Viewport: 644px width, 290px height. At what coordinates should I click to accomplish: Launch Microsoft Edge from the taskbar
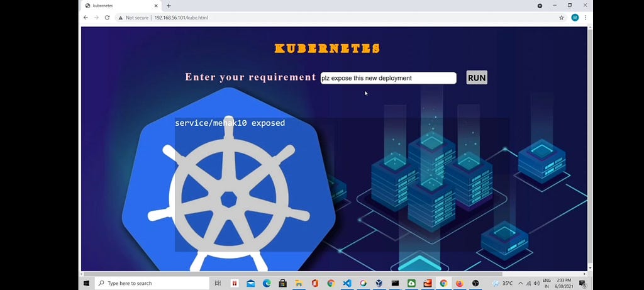[267, 283]
